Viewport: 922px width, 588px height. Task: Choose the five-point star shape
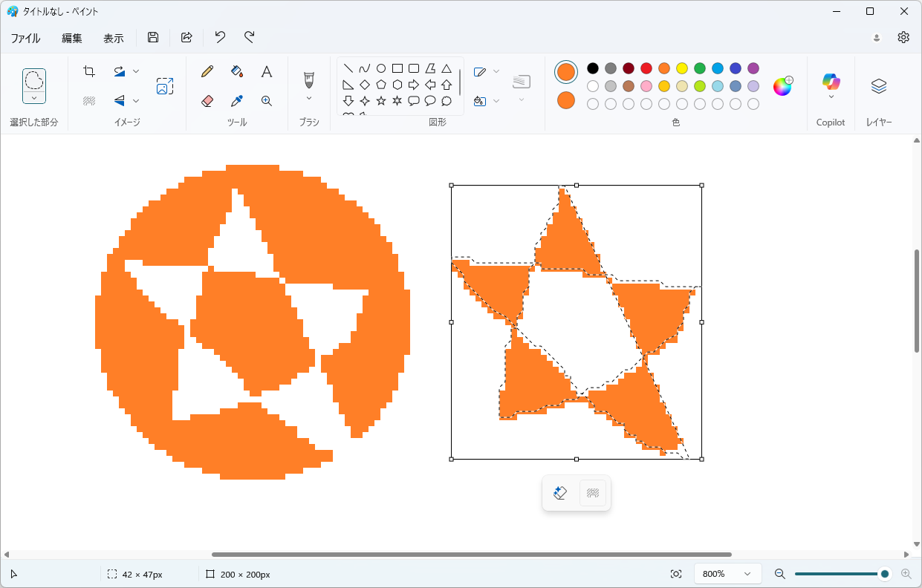point(381,101)
